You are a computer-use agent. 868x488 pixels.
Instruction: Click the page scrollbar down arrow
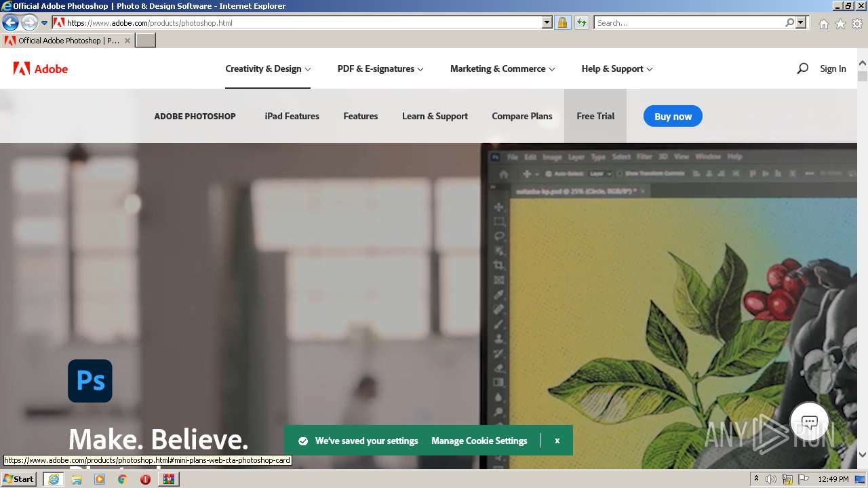863,455
